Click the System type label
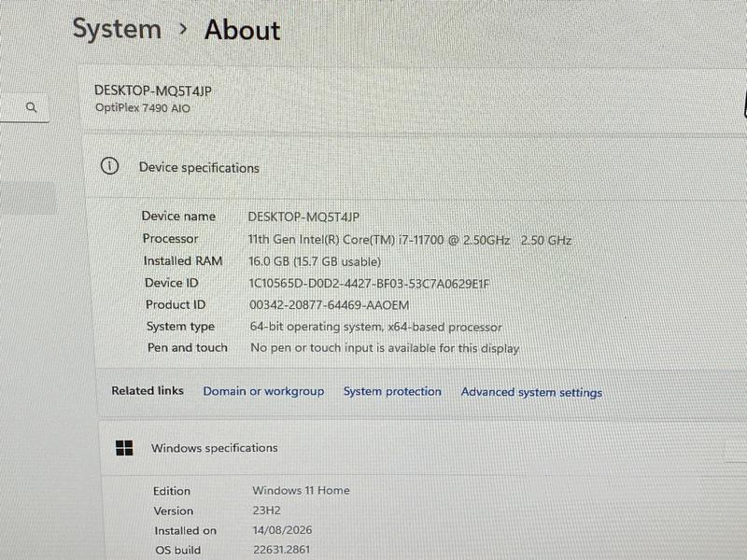Viewport: 747px width, 560px height. [x=180, y=327]
